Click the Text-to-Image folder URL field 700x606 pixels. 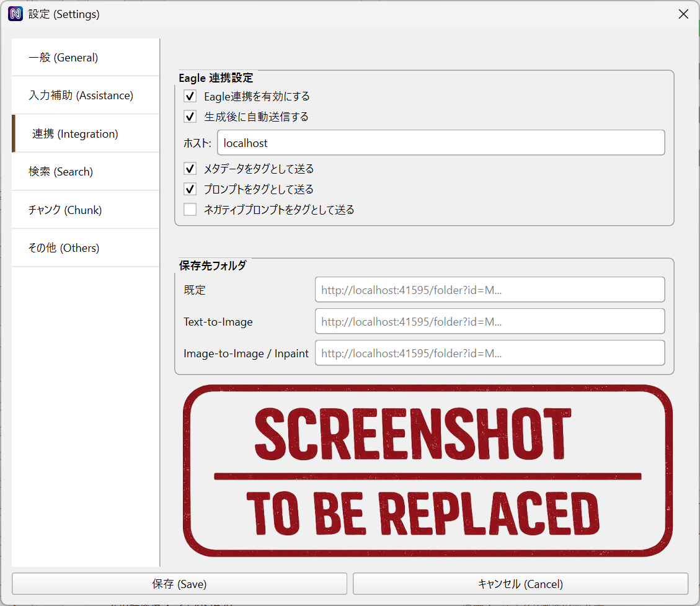click(x=489, y=322)
